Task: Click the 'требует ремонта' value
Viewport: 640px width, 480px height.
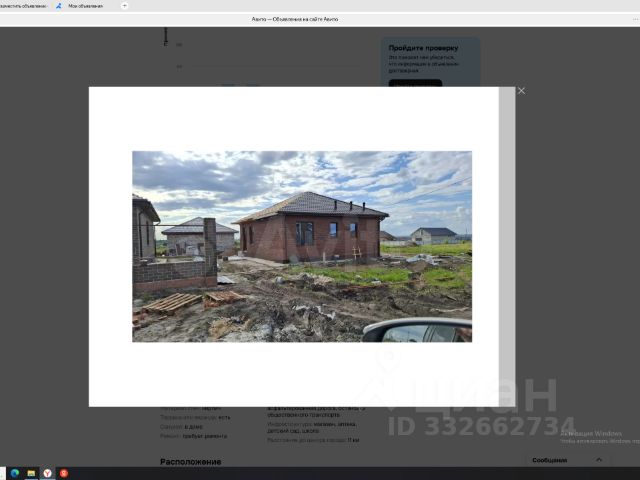Action: coord(204,436)
